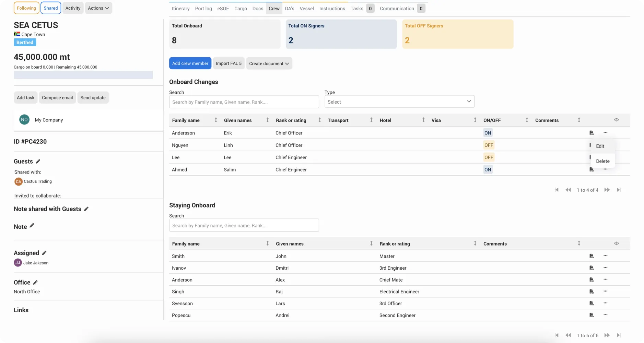Image resolution: width=644 pixels, height=343 pixels.
Task: Open the Actions dropdown
Action: 98,8
